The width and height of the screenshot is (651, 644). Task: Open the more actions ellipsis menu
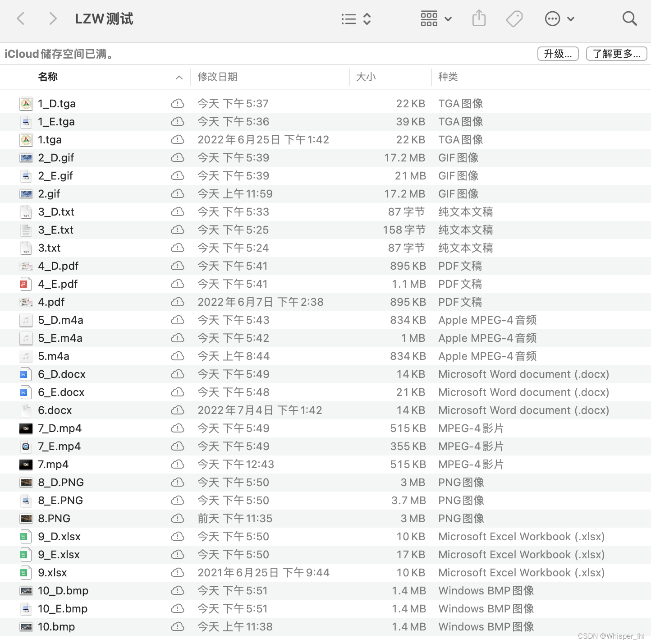click(x=559, y=19)
